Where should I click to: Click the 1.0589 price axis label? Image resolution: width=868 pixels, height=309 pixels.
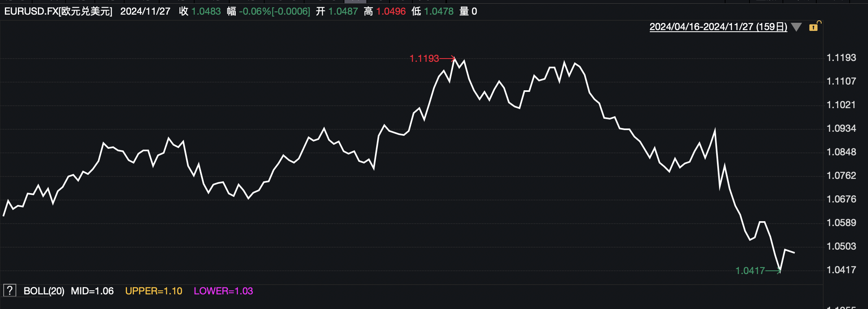pyautogui.click(x=841, y=223)
